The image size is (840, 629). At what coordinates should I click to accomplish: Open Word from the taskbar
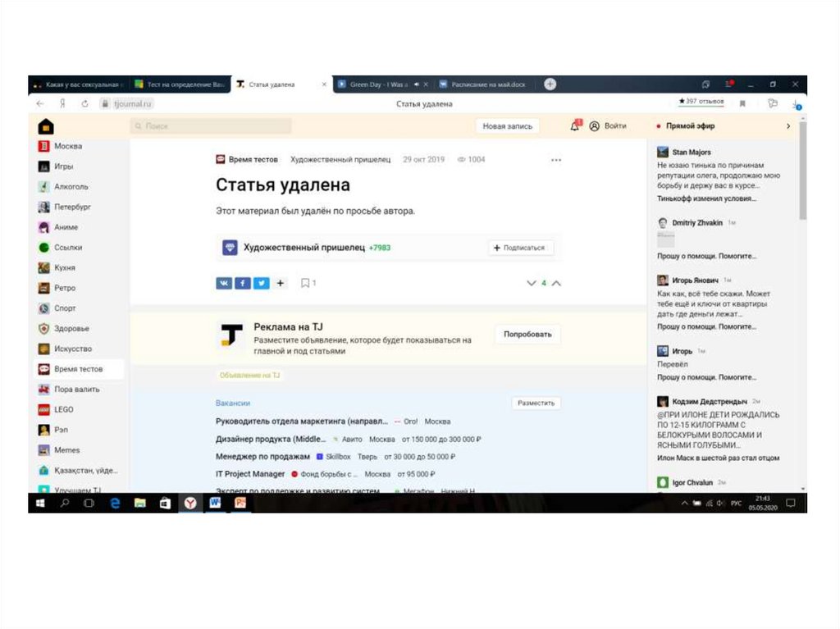(215, 503)
